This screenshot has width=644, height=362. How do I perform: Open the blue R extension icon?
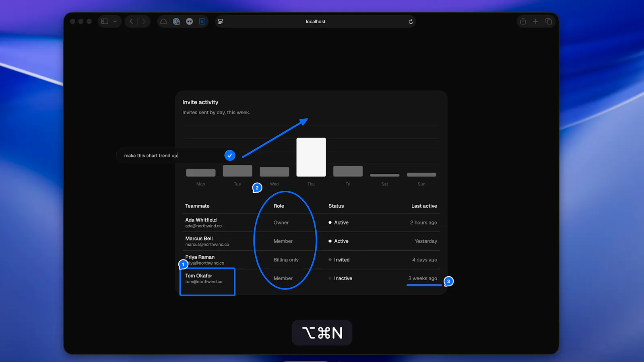[202, 21]
